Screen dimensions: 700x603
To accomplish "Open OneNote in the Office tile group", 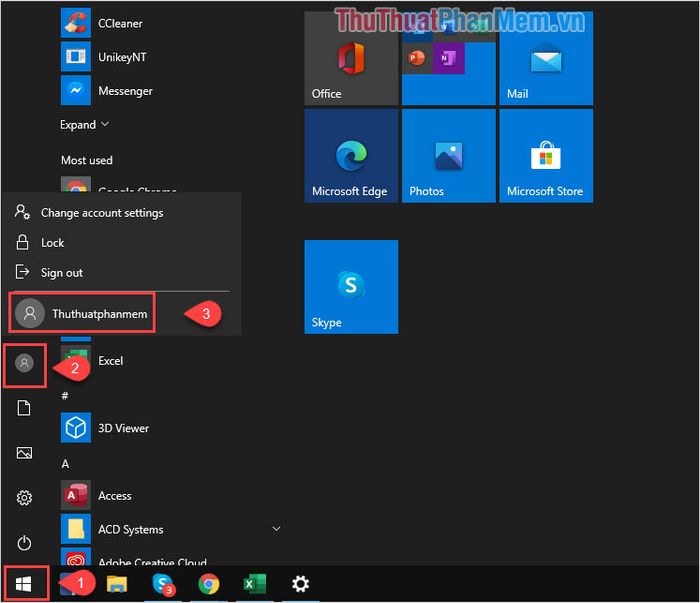I will coord(448,58).
